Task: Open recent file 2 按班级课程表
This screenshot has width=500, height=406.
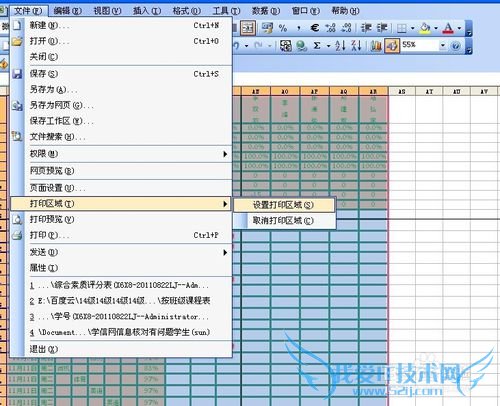Action: 121,301
